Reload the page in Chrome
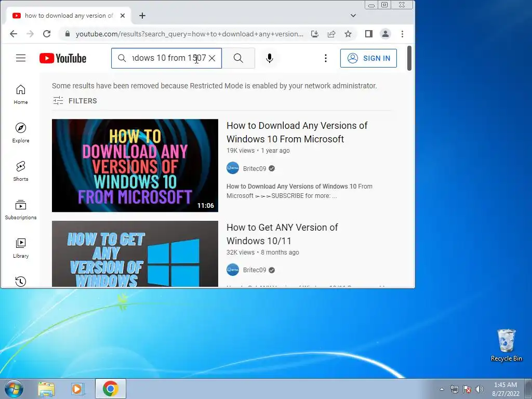This screenshot has width=532, height=399. coord(47,34)
